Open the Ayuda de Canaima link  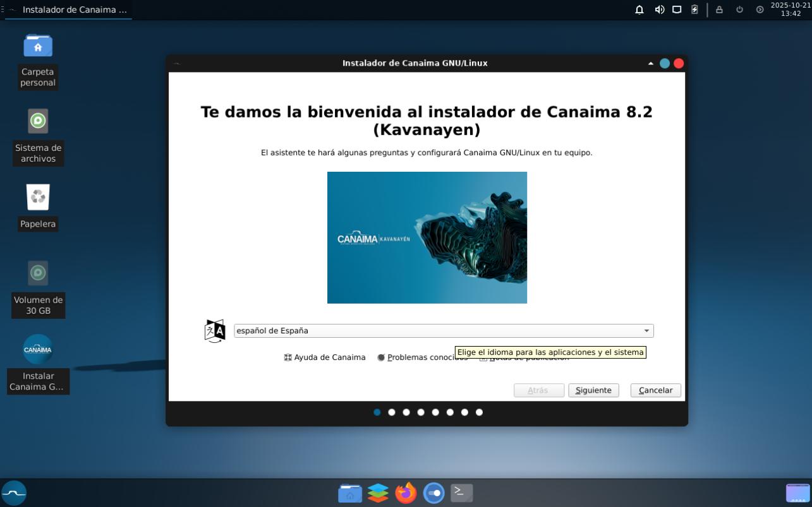click(325, 357)
